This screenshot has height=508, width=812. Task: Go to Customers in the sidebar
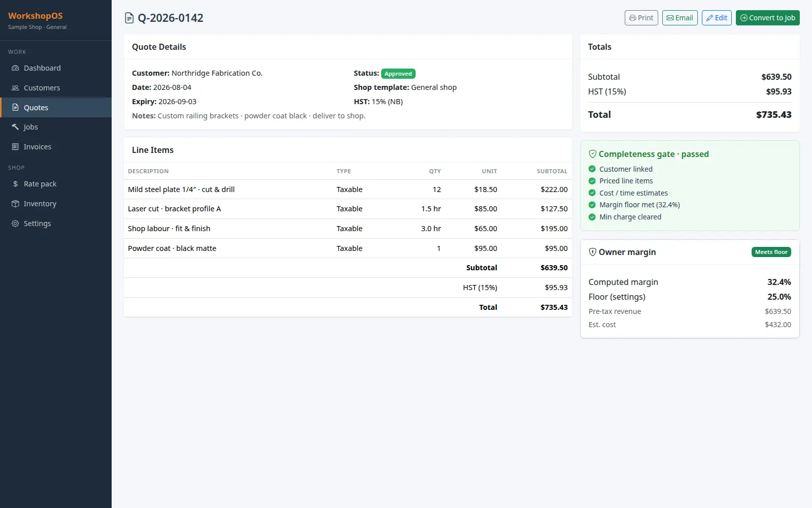(56, 88)
